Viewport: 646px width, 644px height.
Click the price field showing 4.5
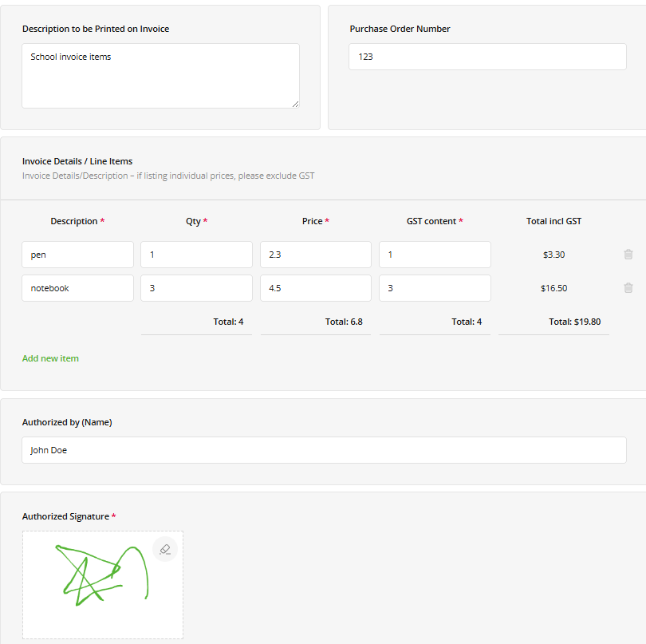point(315,287)
